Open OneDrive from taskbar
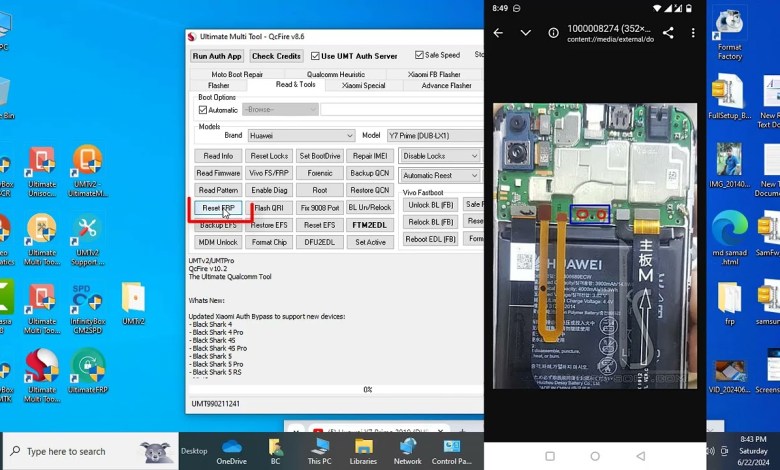Screen dimensions: 780x470 pyautogui.click(x=231, y=451)
